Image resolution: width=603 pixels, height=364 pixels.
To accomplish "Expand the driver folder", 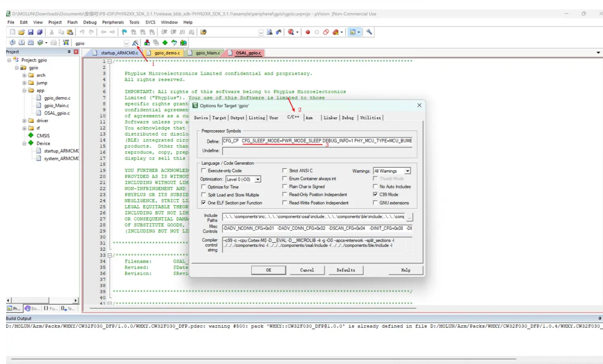I will click(x=24, y=121).
